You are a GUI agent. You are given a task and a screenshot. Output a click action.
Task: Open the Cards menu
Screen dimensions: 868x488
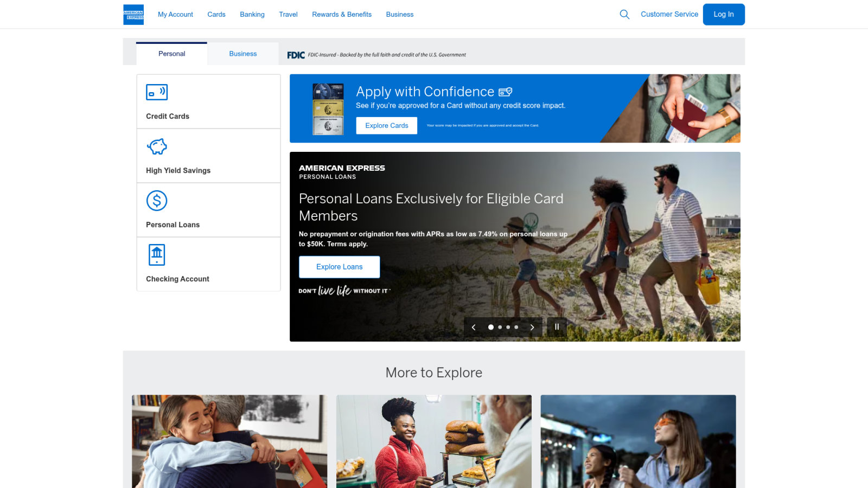click(216, 15)
